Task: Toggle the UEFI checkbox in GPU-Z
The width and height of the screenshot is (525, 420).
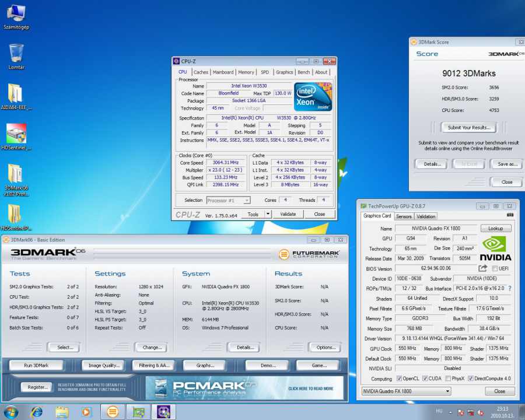Action: coord(495,268)
